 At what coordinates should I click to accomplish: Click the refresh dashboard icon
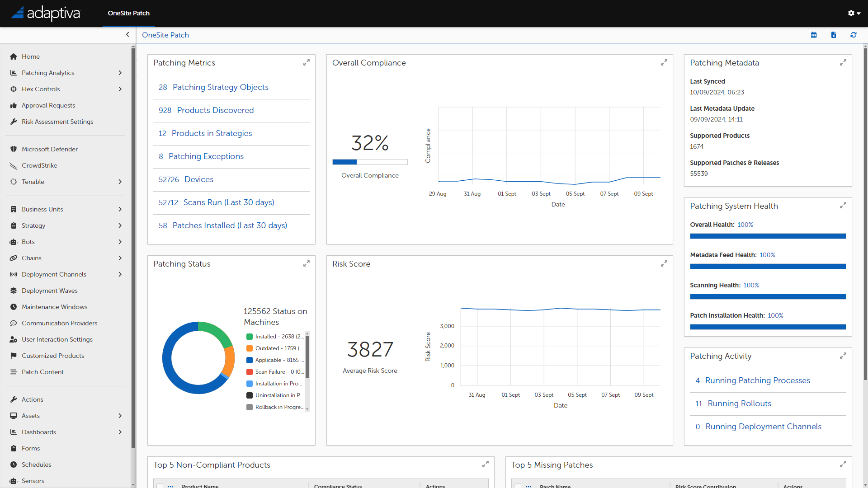[854, 35]
